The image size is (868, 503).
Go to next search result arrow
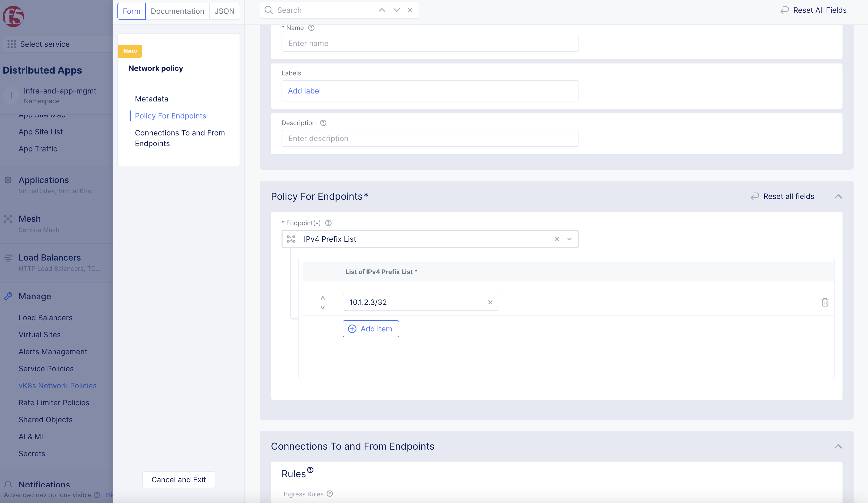(397, 10)
